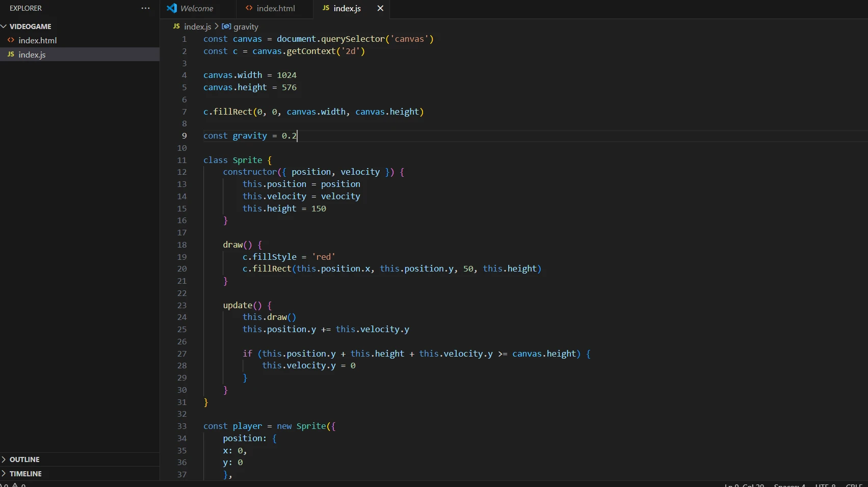868x487 pixels.
Task: Close the index.js editor tab
Action: (x=380, y=8)
